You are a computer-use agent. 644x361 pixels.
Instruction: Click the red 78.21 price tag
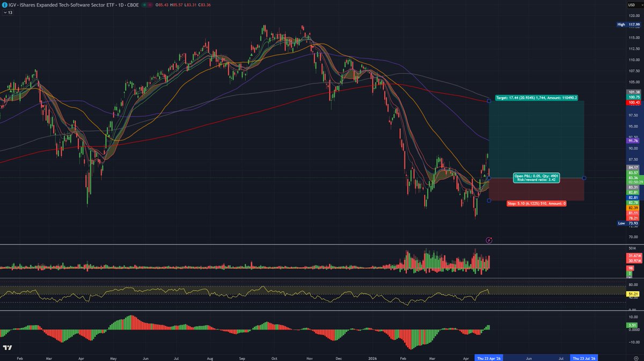click(632, 218)
